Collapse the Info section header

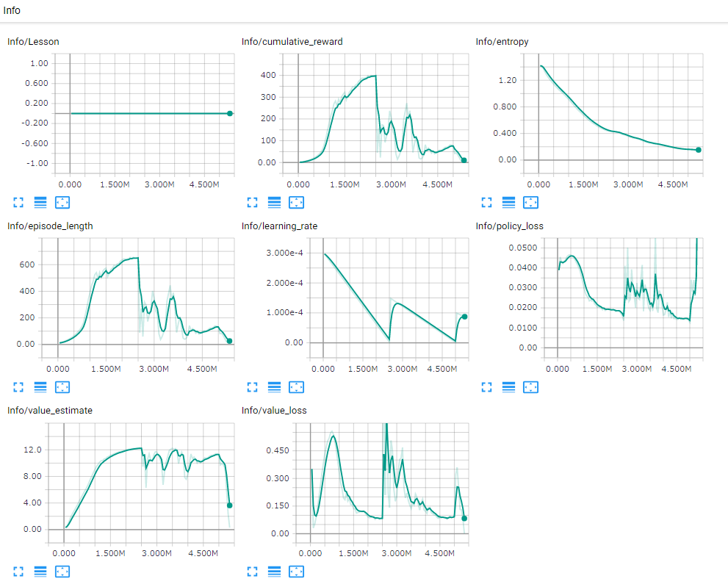coord(12,10)
